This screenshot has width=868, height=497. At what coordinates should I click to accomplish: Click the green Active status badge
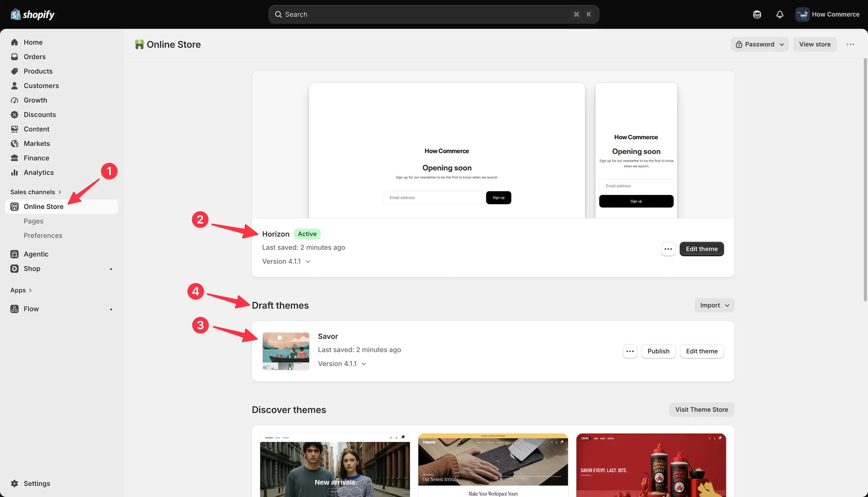click(x=307, y=234)
